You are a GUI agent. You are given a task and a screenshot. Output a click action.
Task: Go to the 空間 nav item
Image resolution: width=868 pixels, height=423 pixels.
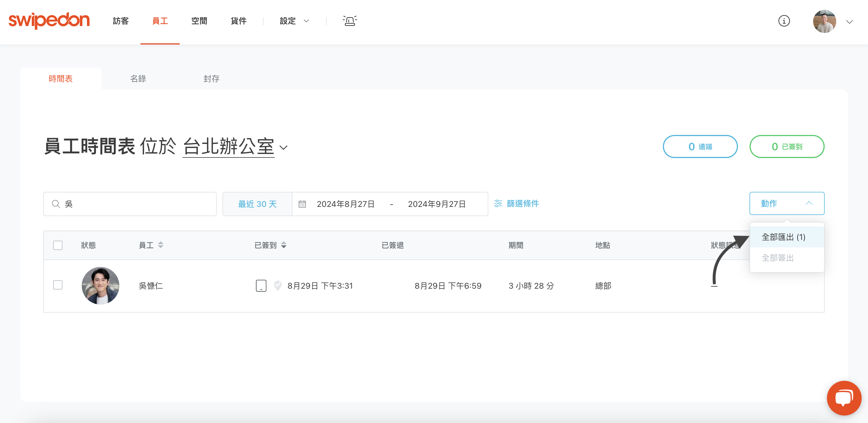[x=199, y=21]
